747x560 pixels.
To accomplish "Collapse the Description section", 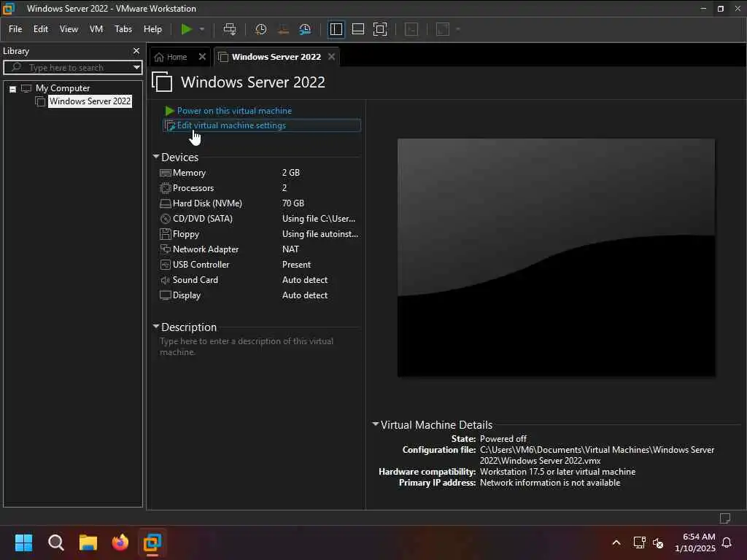I will (156, 327).
